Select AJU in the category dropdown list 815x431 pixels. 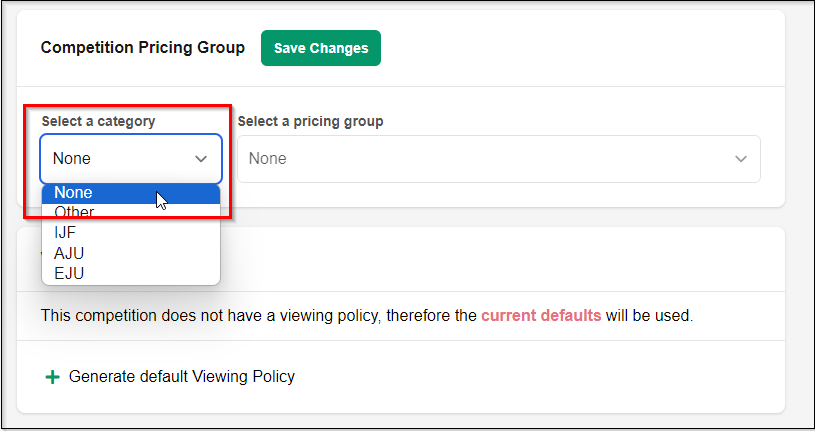click(x=69, y=252)
